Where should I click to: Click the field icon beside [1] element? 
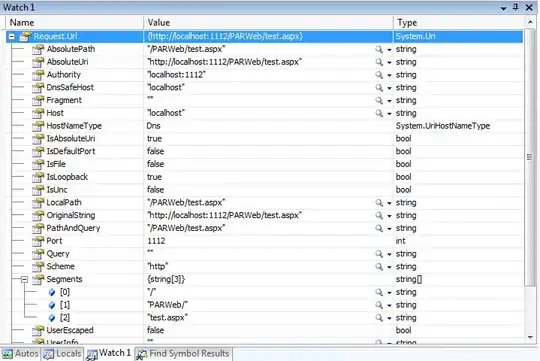pos(52,305)
